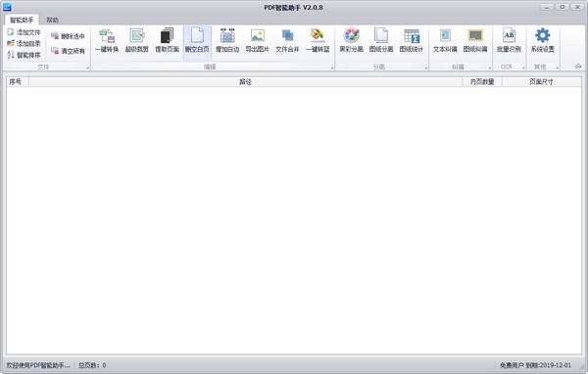Open the 超级裁剪 super crop tool
Viewport: 588px width, 374px height.
[137, 41]
